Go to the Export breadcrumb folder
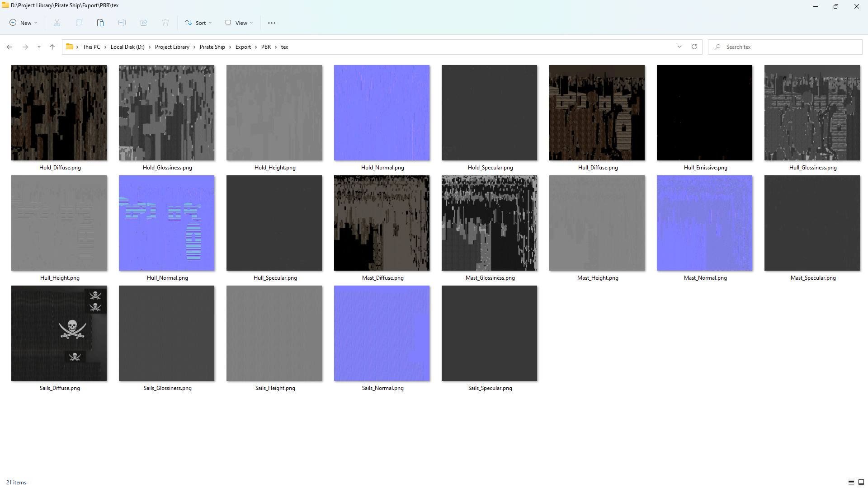868x488 pixels. click(243, 47)
